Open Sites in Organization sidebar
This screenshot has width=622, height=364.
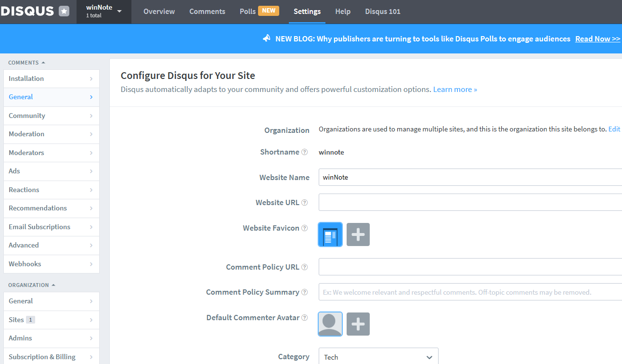coord(52,320)
